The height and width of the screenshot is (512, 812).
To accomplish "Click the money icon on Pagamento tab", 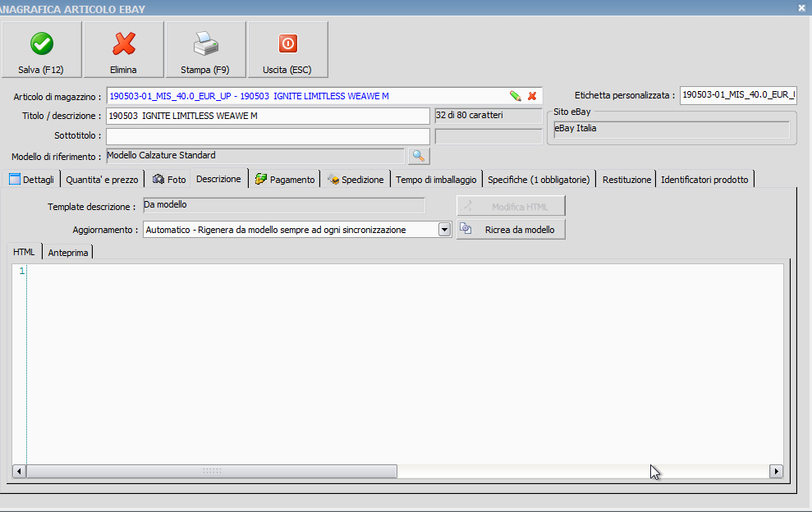I will pyautogui.click(x=260, y=179).
